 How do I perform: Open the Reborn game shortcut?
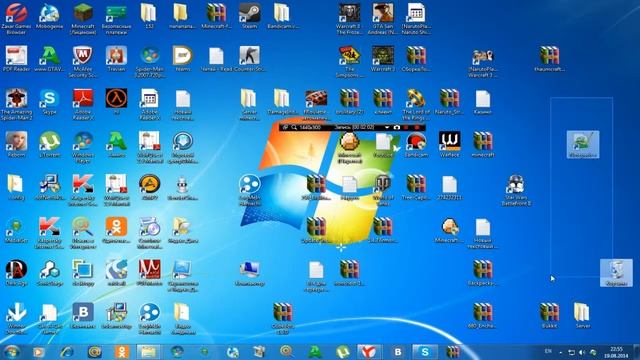pos(16,144)
